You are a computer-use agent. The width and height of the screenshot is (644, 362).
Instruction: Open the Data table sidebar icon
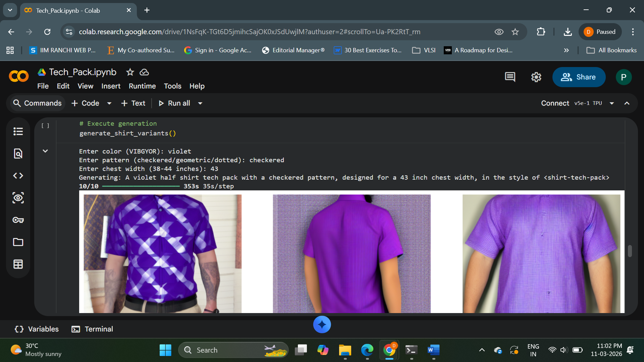(x=18, y=264)
